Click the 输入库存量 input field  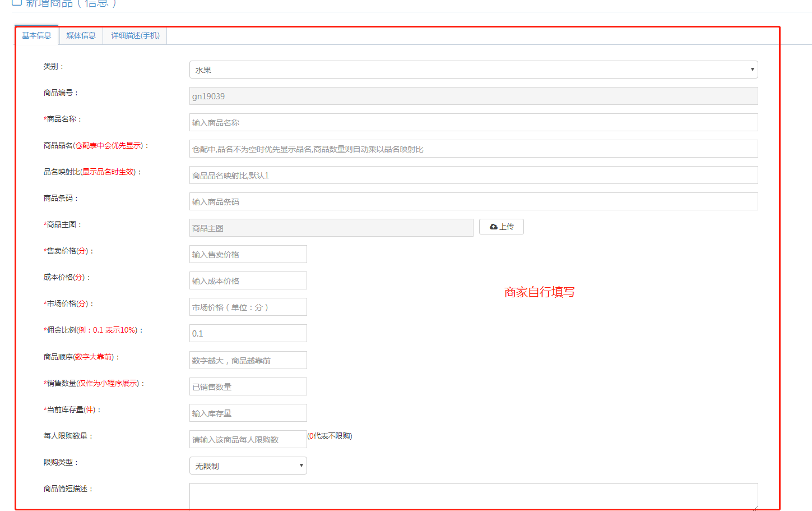(x=248, y=413)
